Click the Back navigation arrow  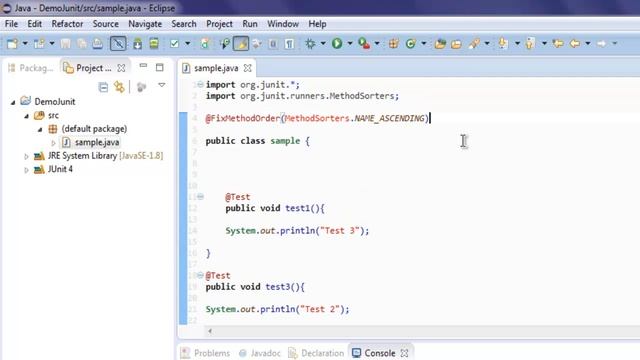[575, 43]
